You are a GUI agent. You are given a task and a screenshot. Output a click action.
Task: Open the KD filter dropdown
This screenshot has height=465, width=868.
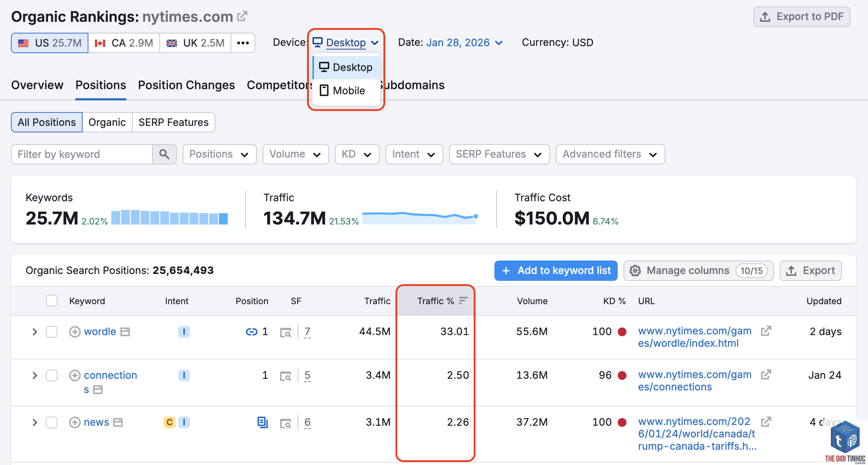357,154
